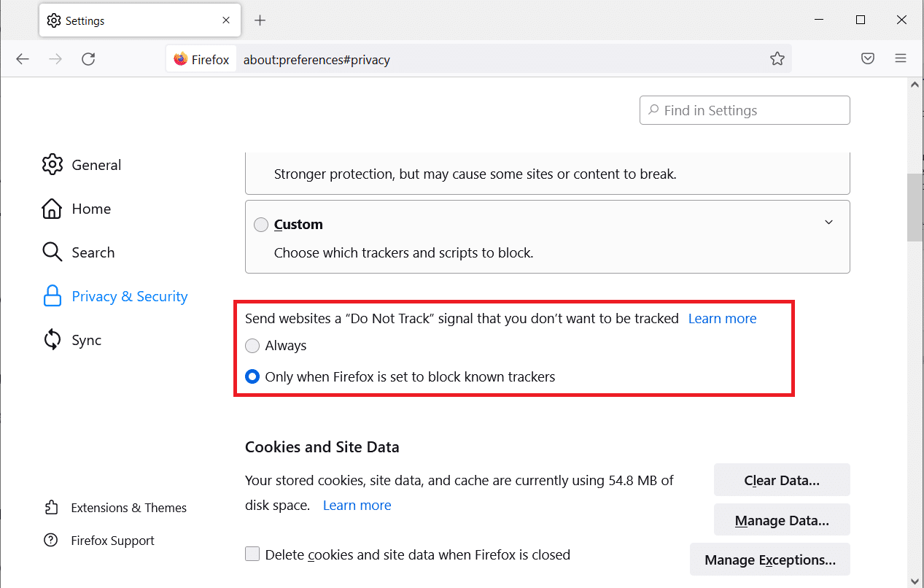Select Only when Firefox blocks known trackers
Viewport: 924px width, 588px height.
[x=252, y=377]
